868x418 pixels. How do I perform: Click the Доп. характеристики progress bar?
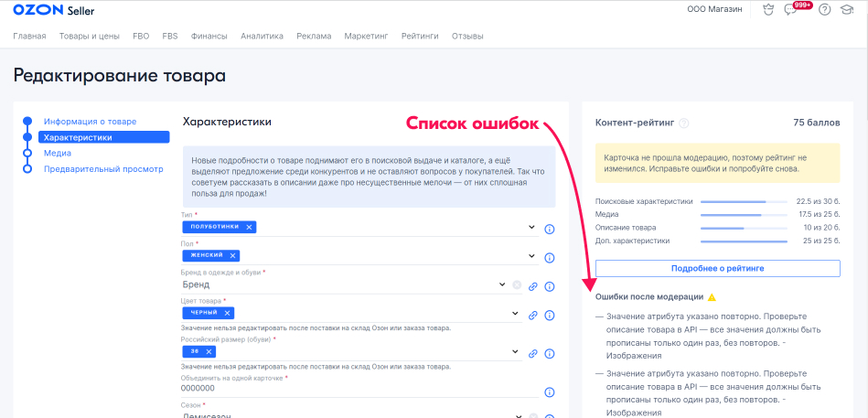point(744,241)
